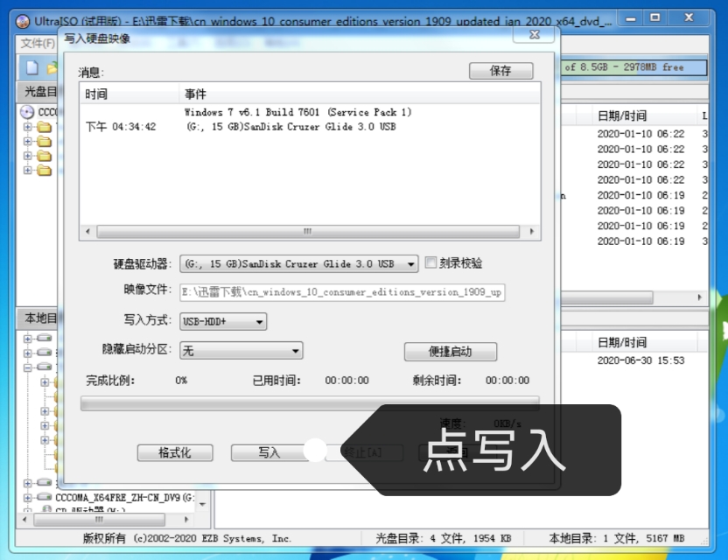Image resolution: width=728 pixels, height=560 pixels.
Task: Open the 文件(F) menu
Action: 37,43
